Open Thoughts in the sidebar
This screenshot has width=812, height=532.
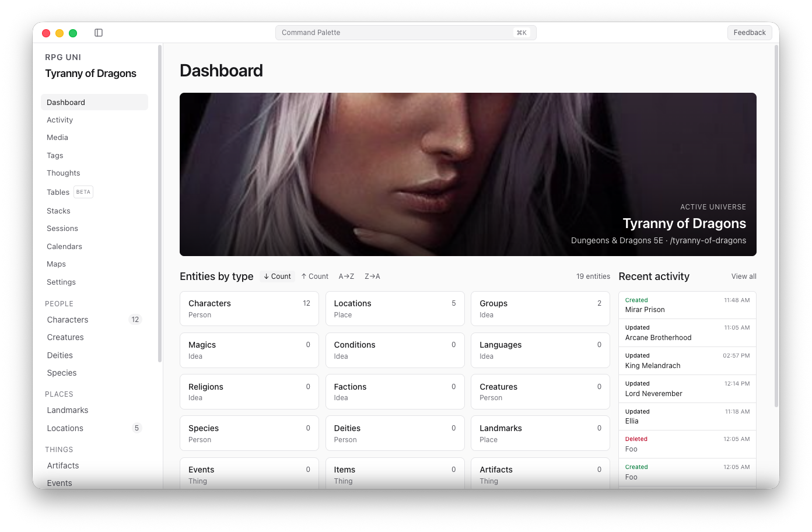tap(94, 173)
